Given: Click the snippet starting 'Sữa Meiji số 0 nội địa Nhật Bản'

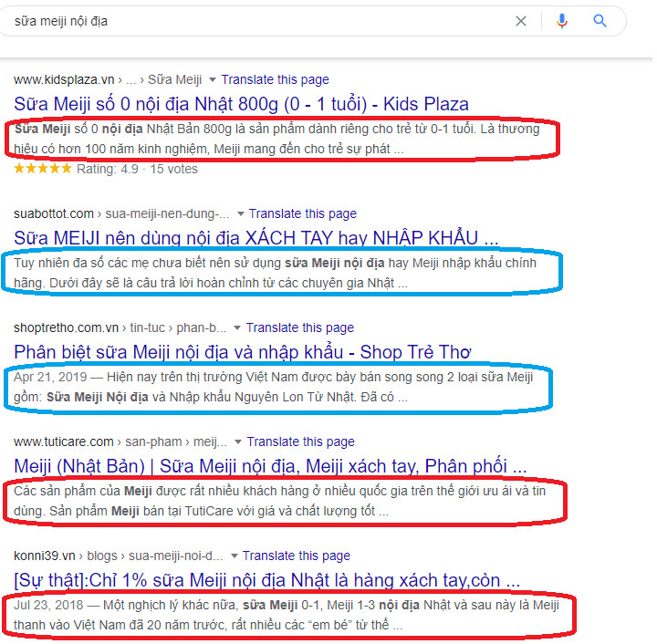Looking at the screenshot, I should click(276, 139).
